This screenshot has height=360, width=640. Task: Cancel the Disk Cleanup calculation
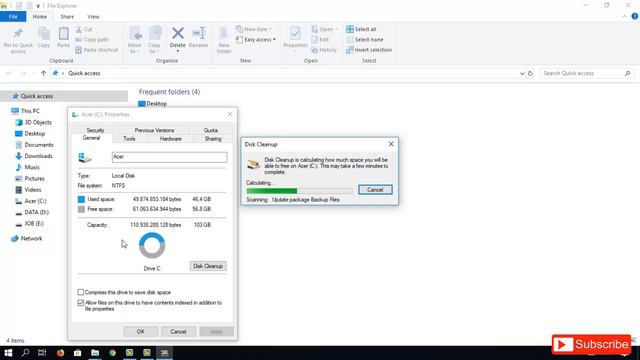(375, 190)
